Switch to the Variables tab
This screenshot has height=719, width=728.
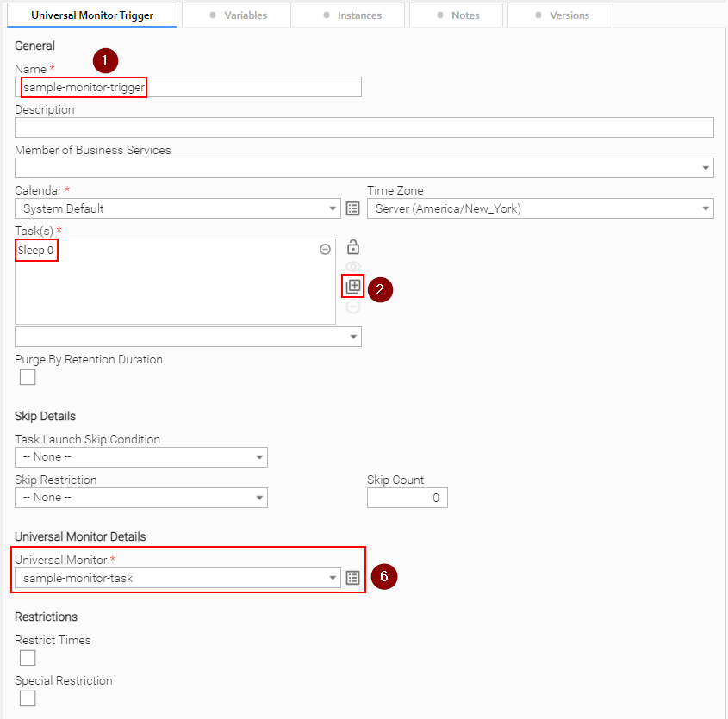pyautogui.click(x=238, y=15)
